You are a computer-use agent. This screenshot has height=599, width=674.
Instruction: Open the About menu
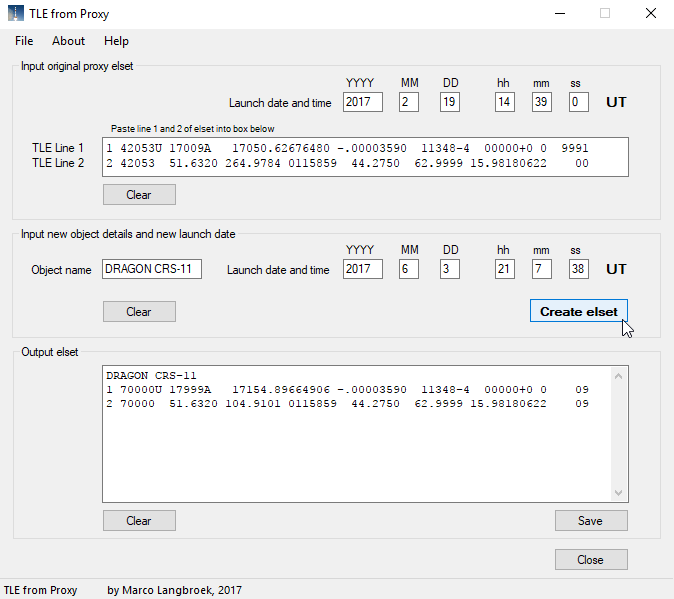68,41
